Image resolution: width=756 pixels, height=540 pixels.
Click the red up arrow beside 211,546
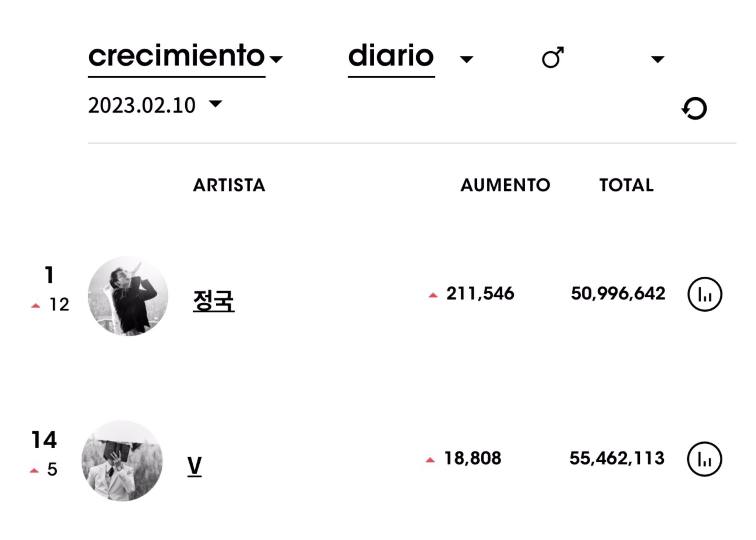(433, 295)
